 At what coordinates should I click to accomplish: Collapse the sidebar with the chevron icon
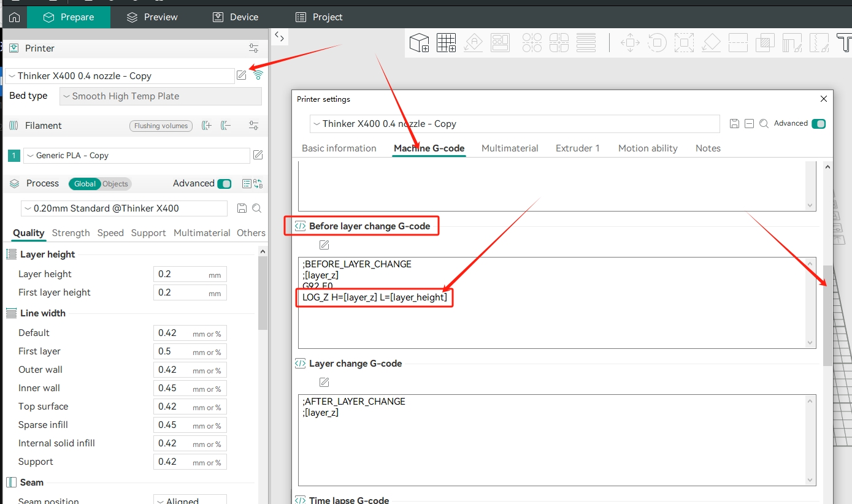pos(279,37)
